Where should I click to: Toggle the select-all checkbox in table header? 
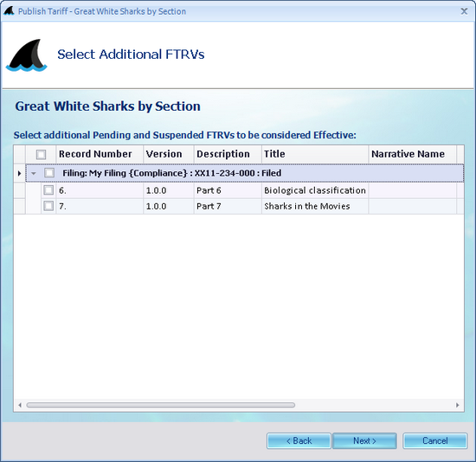[x=41, y=154]
